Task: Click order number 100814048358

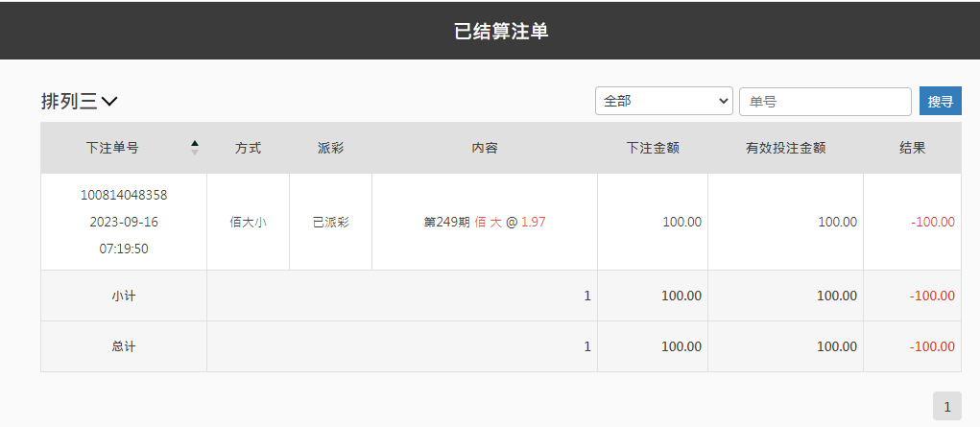Action: click(123, 195)
